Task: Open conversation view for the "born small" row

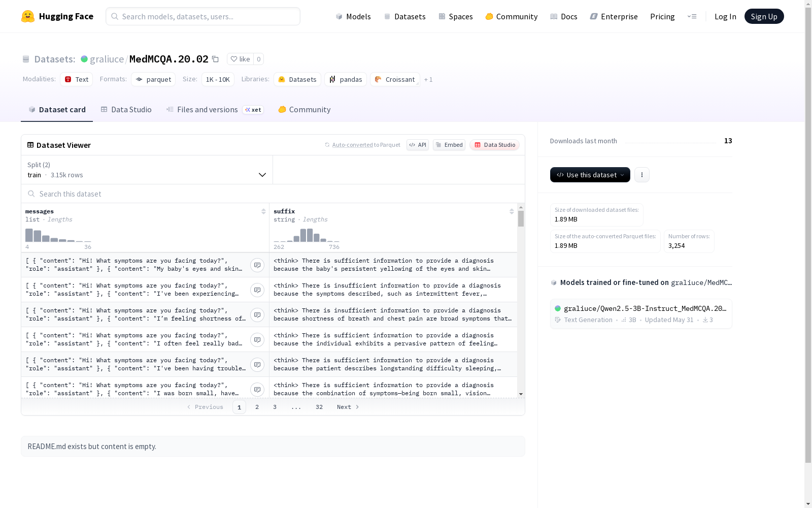Action: coord(257,390)
